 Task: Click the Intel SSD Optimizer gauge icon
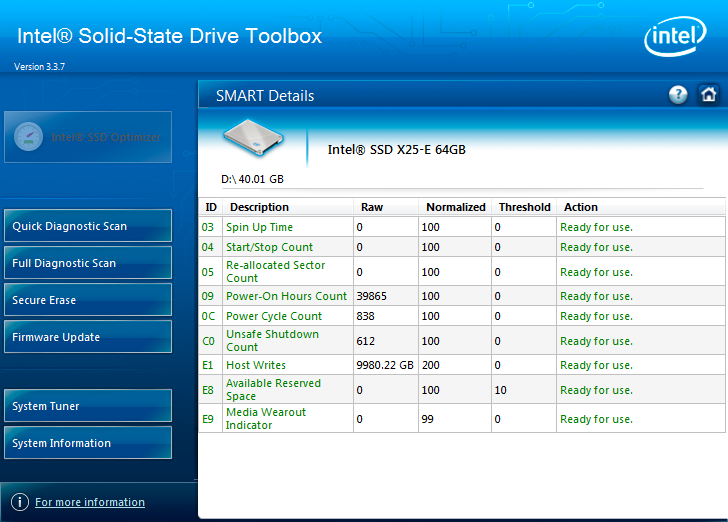(x=28, y=137)
